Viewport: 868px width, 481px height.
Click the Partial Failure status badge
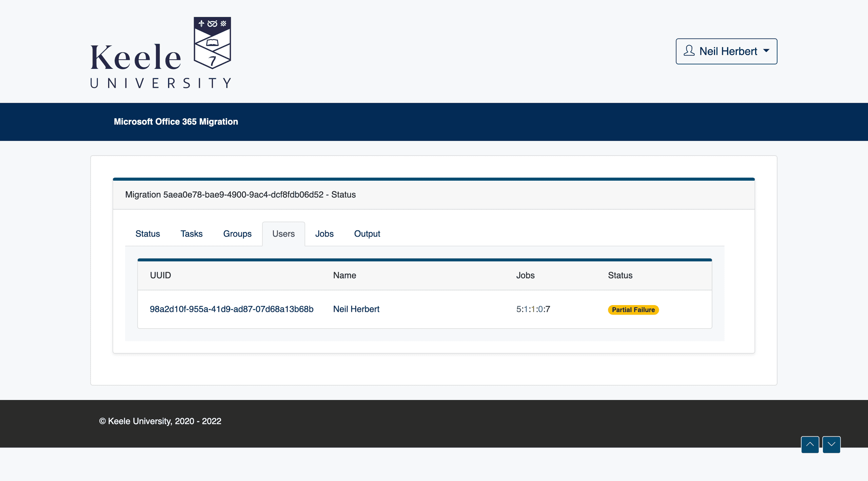633,309
